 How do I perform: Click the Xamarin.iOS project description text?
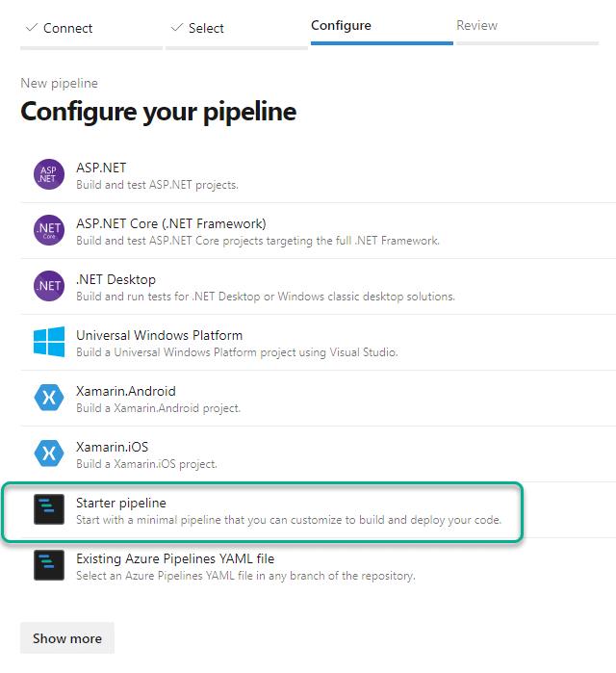click(146, 464)
